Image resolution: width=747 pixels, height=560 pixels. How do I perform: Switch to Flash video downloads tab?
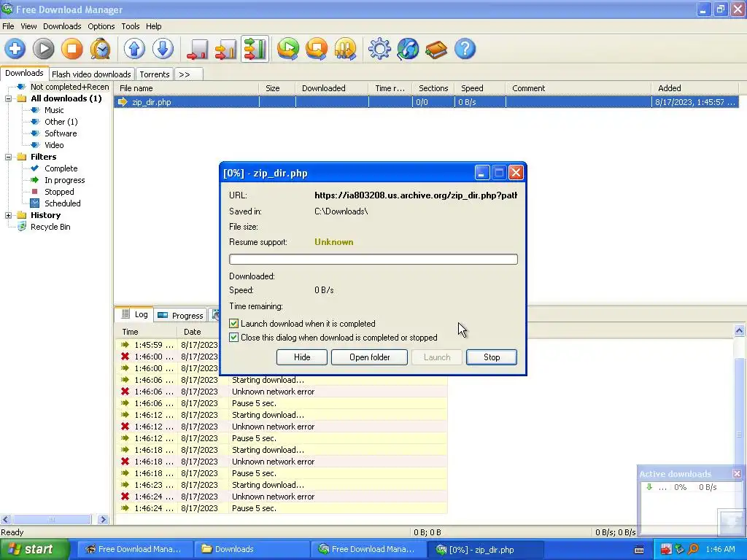point(91,74)
